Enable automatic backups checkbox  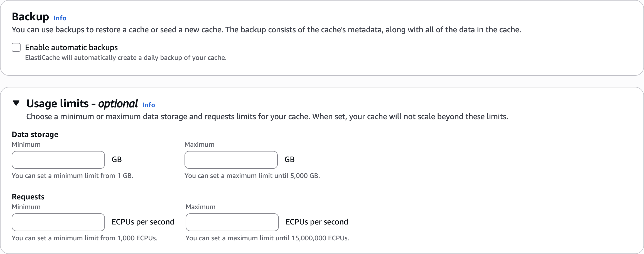16,48
